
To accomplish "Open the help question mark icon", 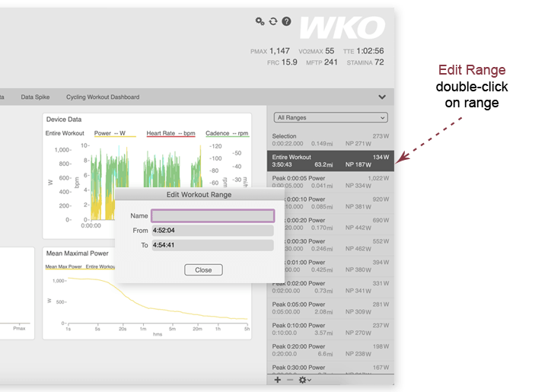I will click(x=286, y=21).
